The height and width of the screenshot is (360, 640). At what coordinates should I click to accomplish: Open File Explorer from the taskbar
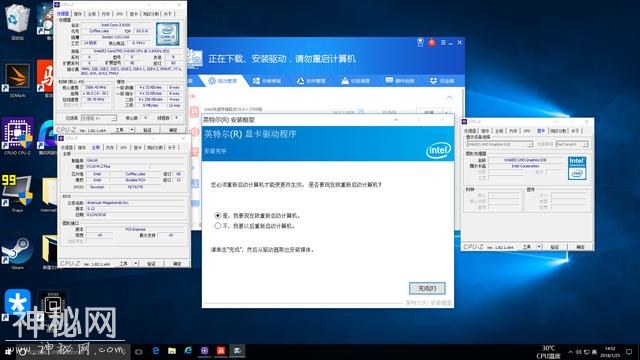pos(172,351)
